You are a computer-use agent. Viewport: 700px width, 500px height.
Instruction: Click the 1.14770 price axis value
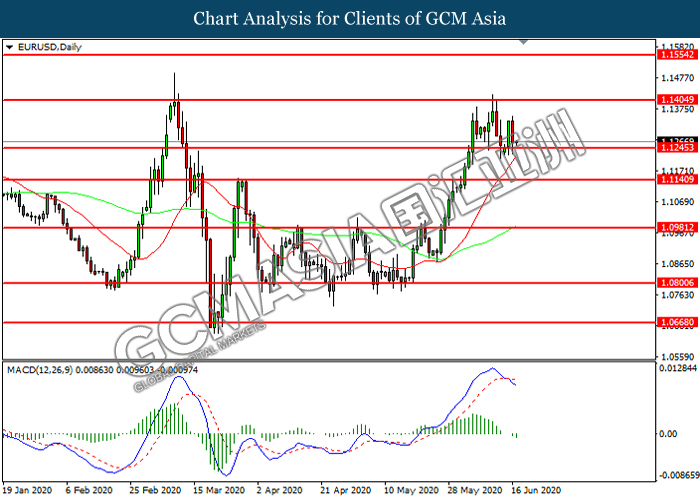[x=678, y=78]
